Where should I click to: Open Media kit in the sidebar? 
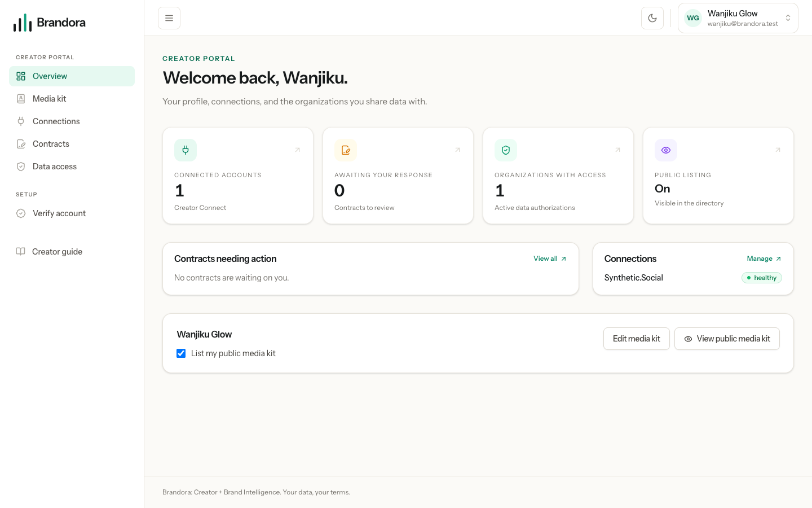[x=72, y=99]
